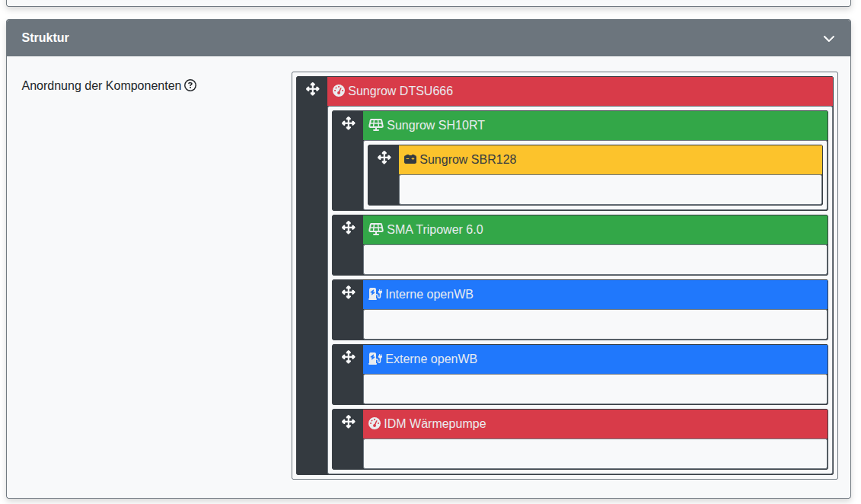This screenshot has height=504, width=861.
Task: Grab the move handle for Sungrow SBR128
Action: [384, 158]
